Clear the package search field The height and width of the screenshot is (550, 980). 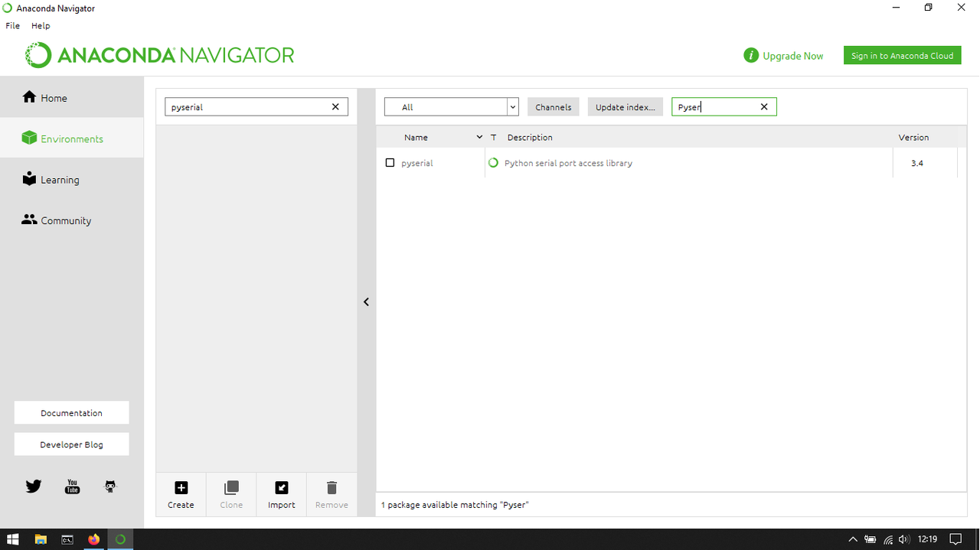pyautogui.click(x=764, y=107)
